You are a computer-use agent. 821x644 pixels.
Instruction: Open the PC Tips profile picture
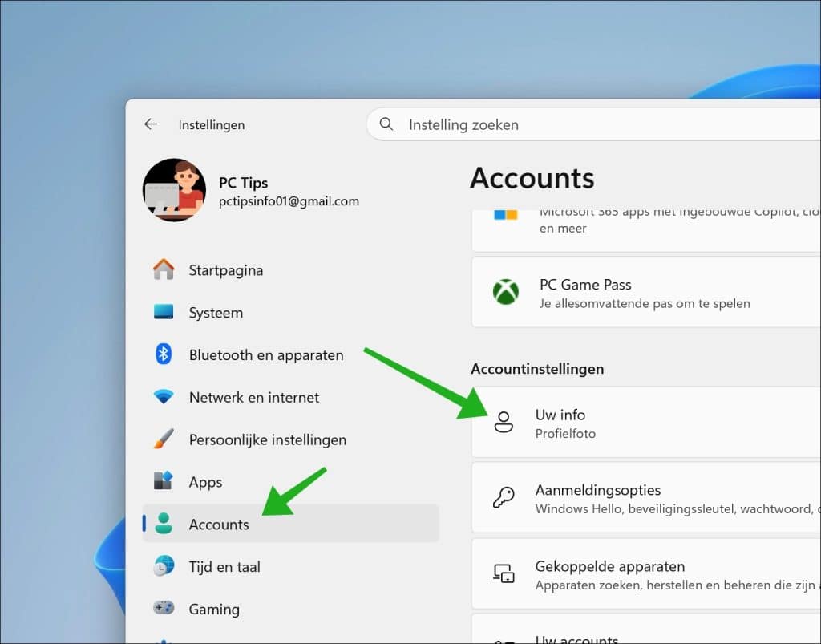174,190
